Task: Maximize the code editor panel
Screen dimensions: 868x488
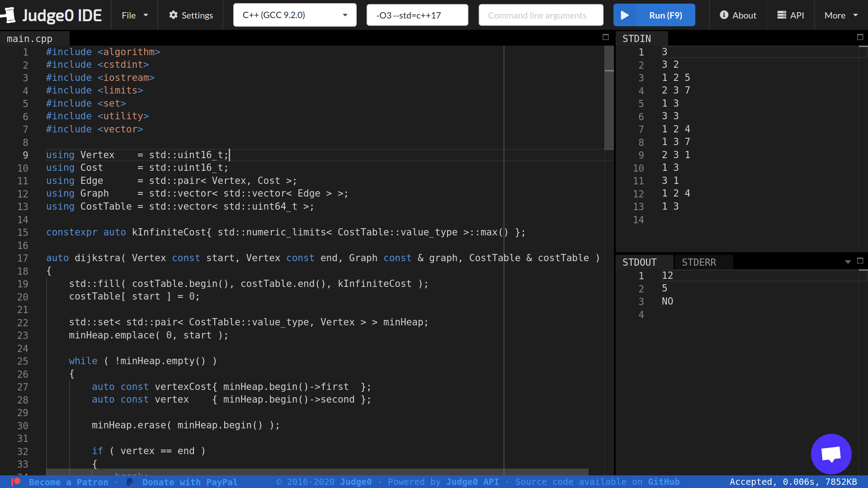Action: click(606, 38)
